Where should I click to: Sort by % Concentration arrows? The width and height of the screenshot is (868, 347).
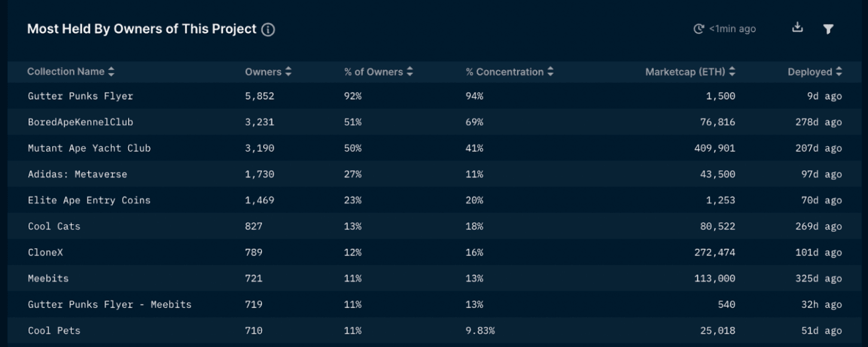pos(550,72)
